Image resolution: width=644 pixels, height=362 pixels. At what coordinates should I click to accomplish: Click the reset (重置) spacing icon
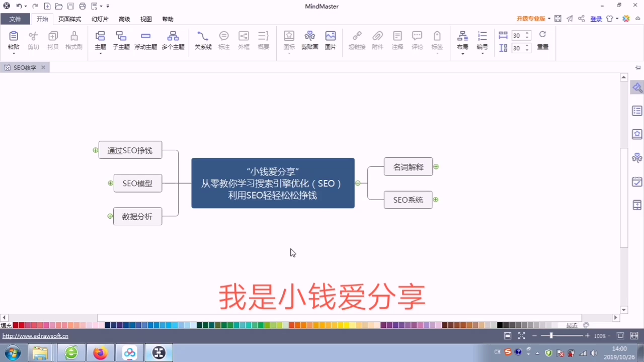(x=542, y=35)
